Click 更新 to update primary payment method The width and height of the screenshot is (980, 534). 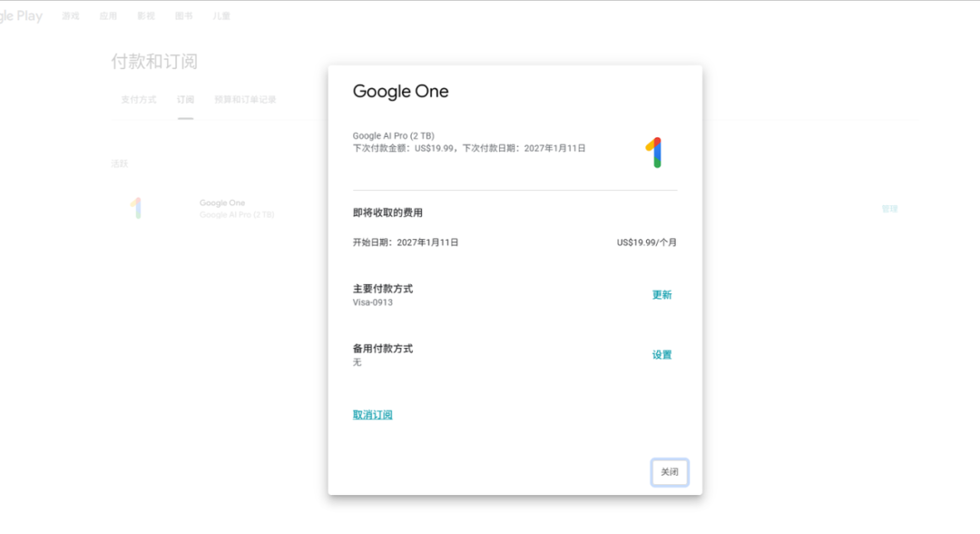[661, 295]
